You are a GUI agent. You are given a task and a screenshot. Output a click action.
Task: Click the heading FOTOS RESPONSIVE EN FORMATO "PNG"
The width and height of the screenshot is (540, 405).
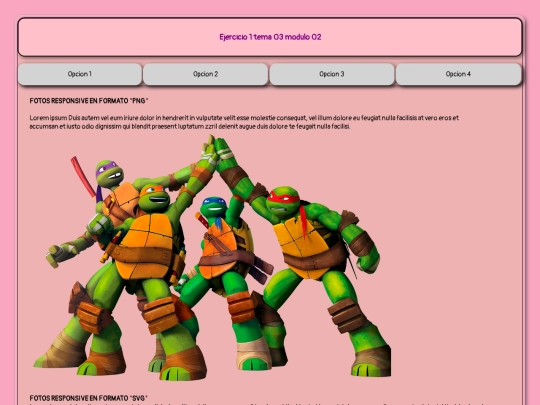click(89, 101)
